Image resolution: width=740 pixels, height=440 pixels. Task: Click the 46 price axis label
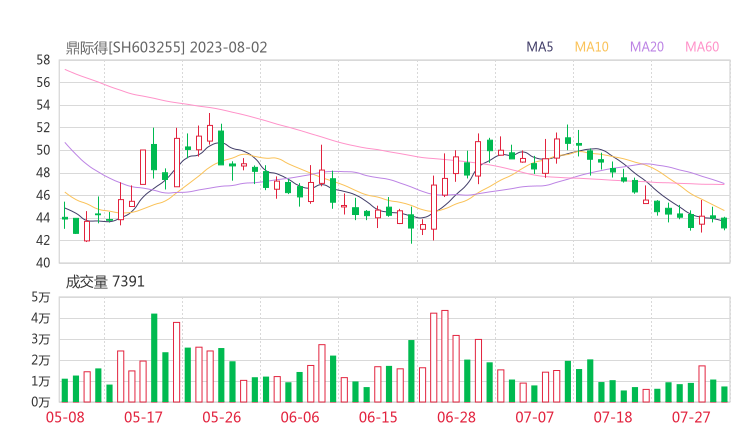tap(43, 195)
